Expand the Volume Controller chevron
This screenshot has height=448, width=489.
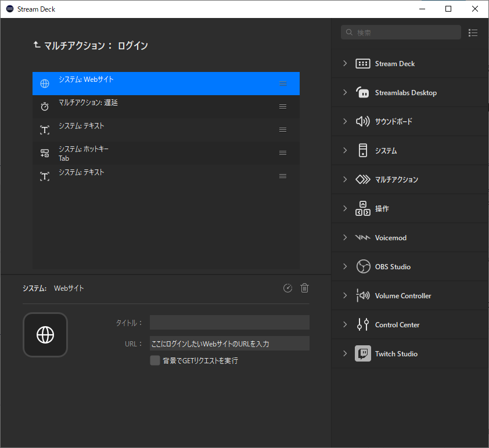pos(345,295)
